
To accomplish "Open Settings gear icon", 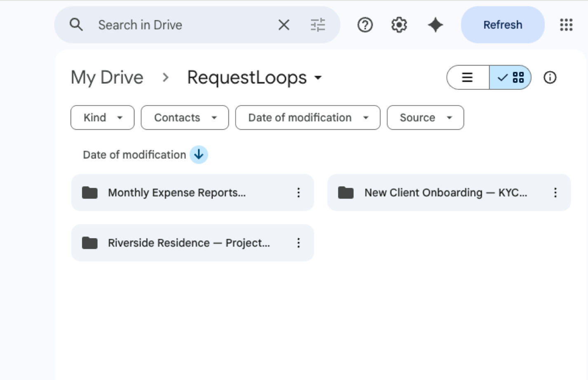I will click(399, 25).
